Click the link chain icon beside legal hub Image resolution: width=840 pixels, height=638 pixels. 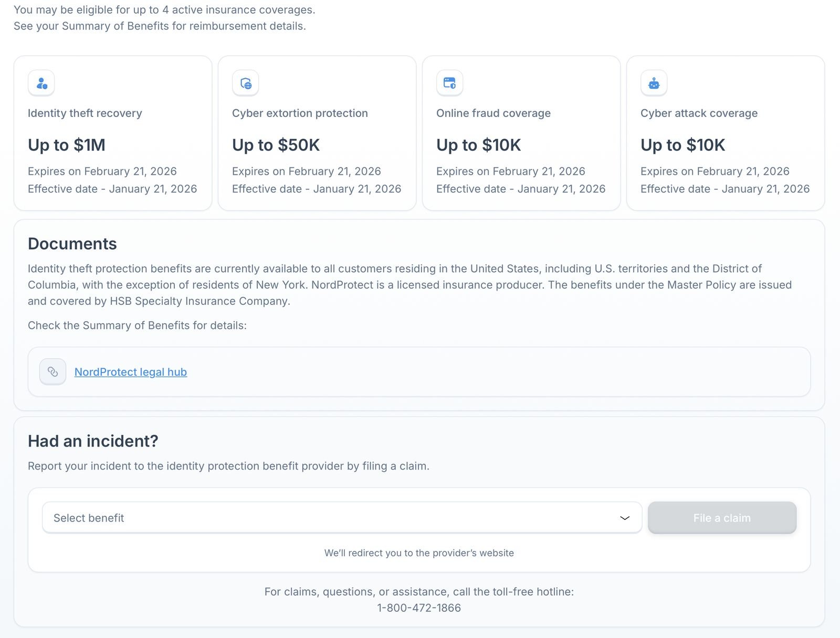[52, 371]
